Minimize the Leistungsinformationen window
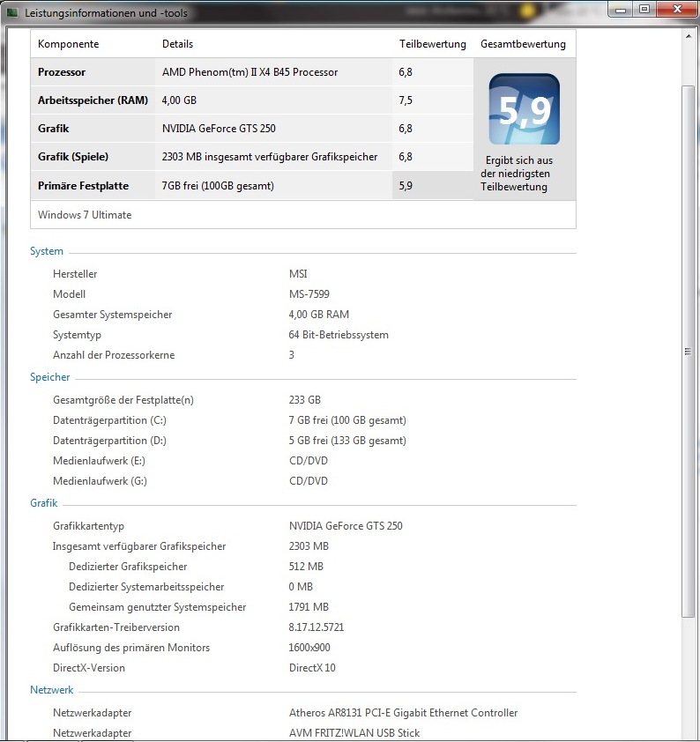 click(x=621, y=10)
